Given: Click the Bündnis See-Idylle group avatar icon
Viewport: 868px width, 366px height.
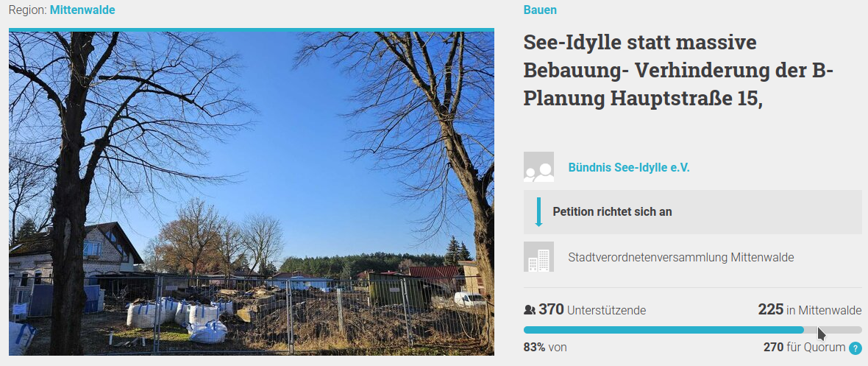Looking at the screenshot, I should pos(538,167).
